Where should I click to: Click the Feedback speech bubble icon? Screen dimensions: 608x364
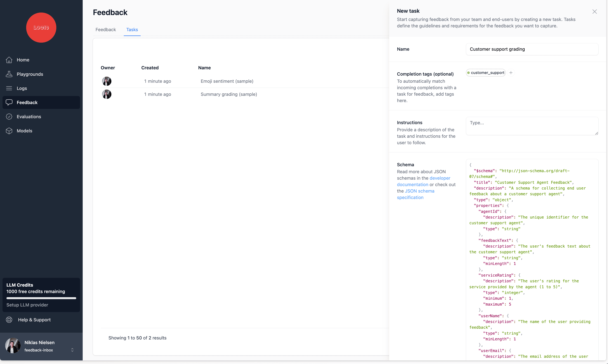(x=9, y=102)
